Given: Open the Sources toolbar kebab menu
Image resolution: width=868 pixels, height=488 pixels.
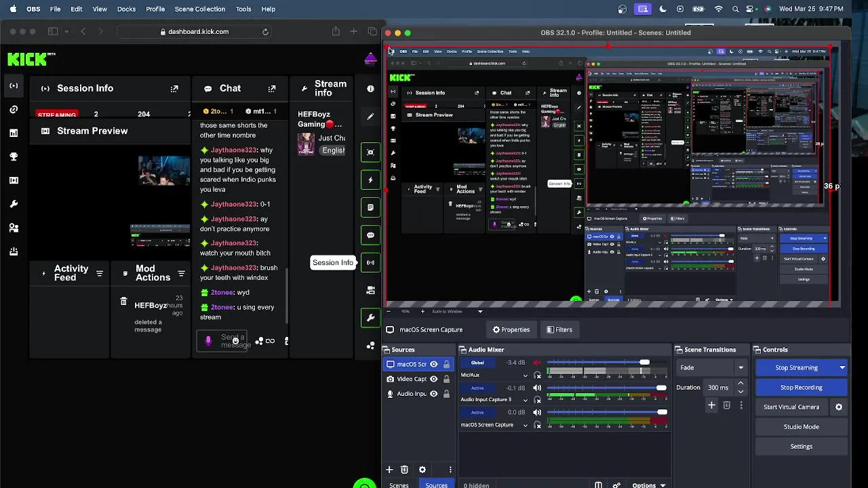Looking at the screenshot, I should (450, 470).
